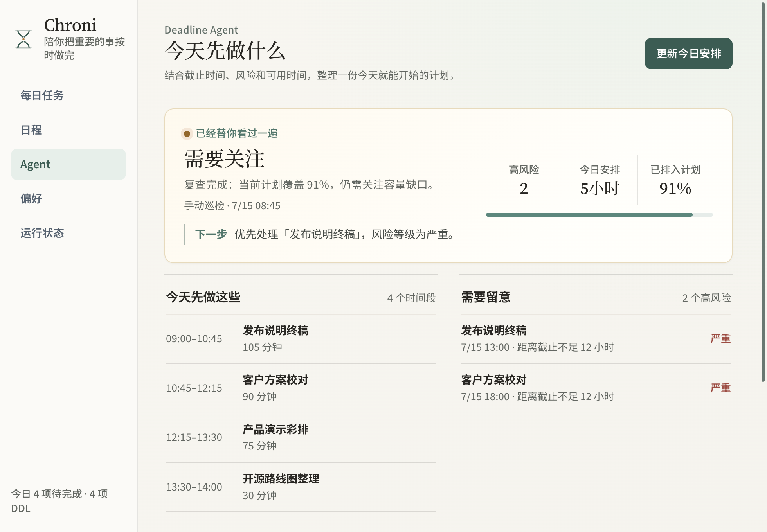Open the 运行状态 sidebar page
This screenshot has width=767, height=532.
[x=68, y=233]
